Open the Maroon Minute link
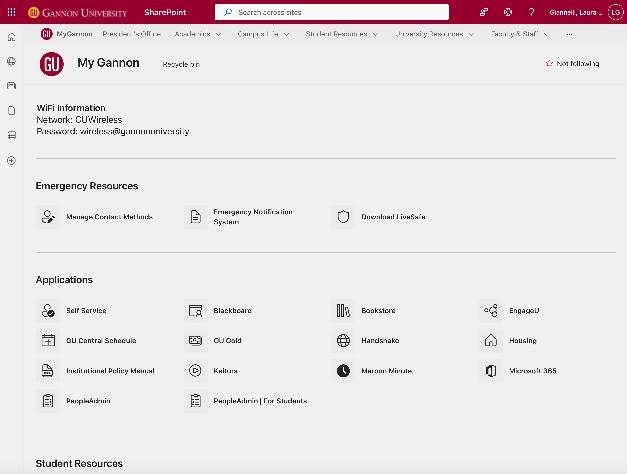This screenshot has height=474, width=627. [x=387, y=371]
